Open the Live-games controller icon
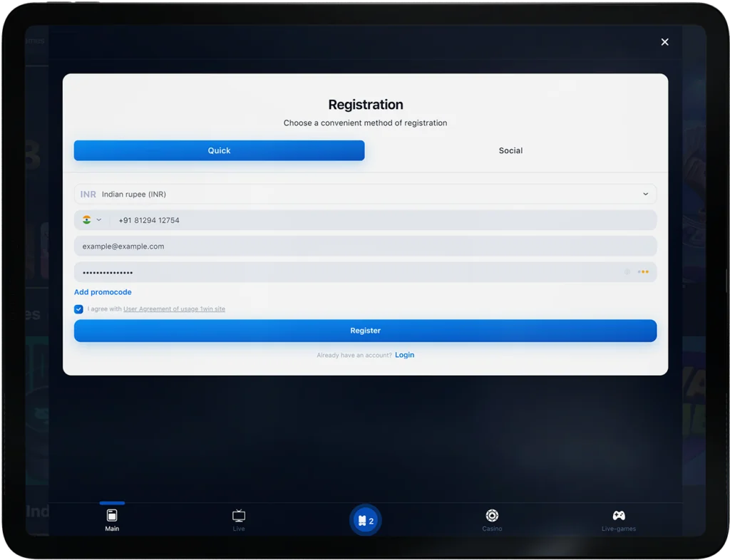This screenshot has width=730, height=560. click(x=619, y=515)
